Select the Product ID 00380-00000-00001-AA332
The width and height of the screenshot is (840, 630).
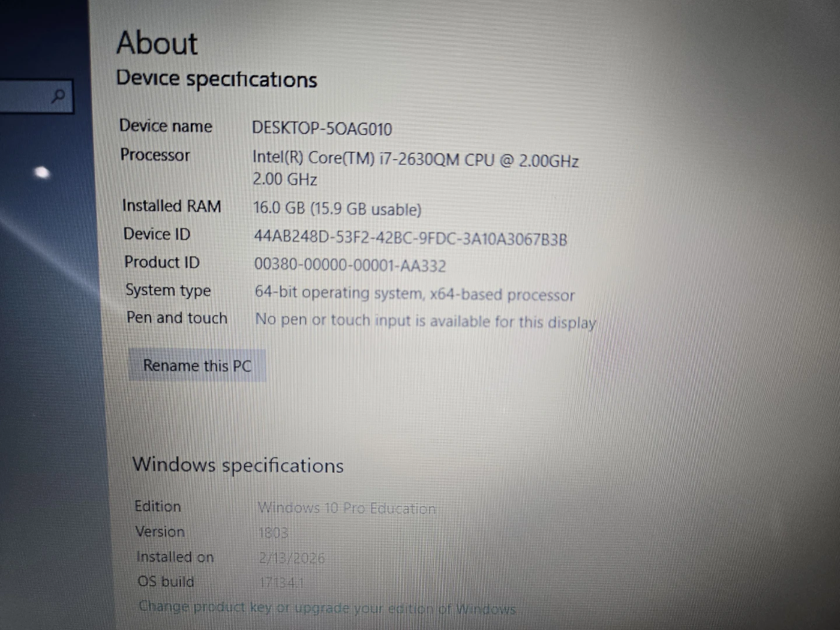[x=350, y=265]
